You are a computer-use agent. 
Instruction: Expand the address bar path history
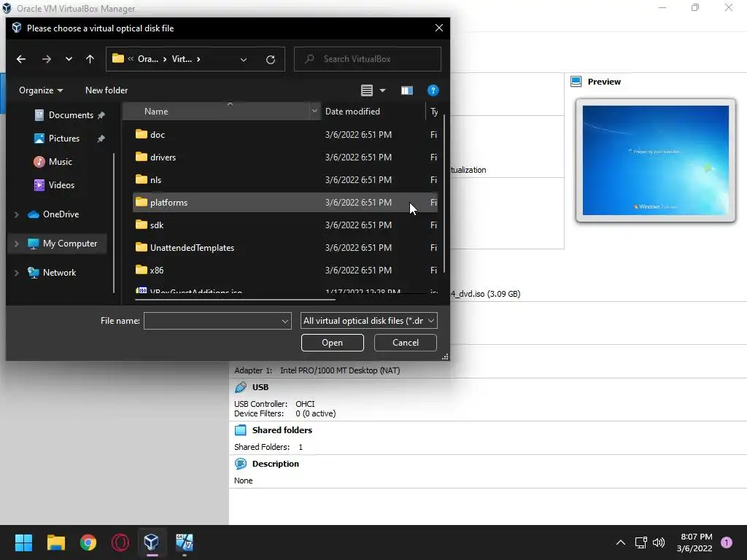244,60
